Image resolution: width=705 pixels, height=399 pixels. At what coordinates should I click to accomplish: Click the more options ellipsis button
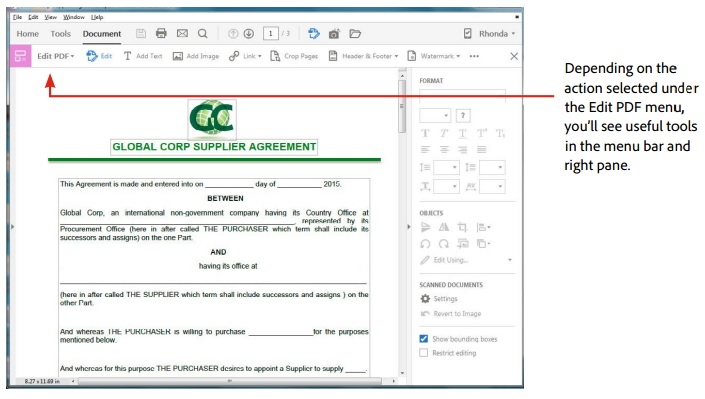click(474, 56)
